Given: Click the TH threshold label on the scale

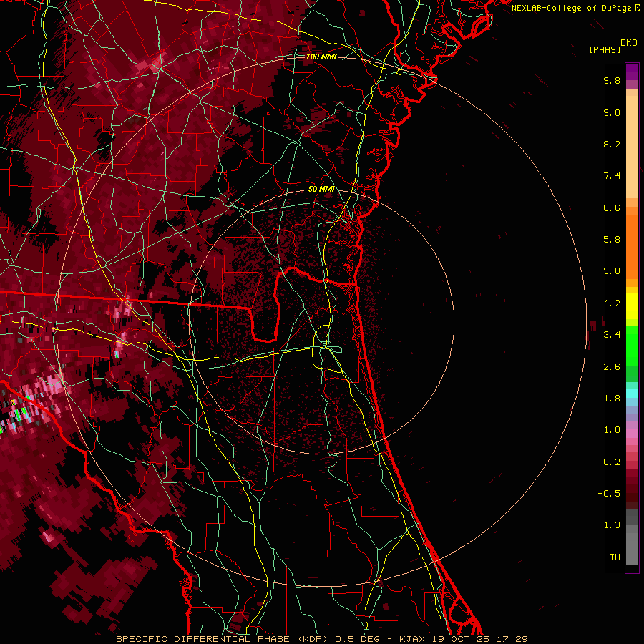Looking at the screenshot, I should coord(615,557).
